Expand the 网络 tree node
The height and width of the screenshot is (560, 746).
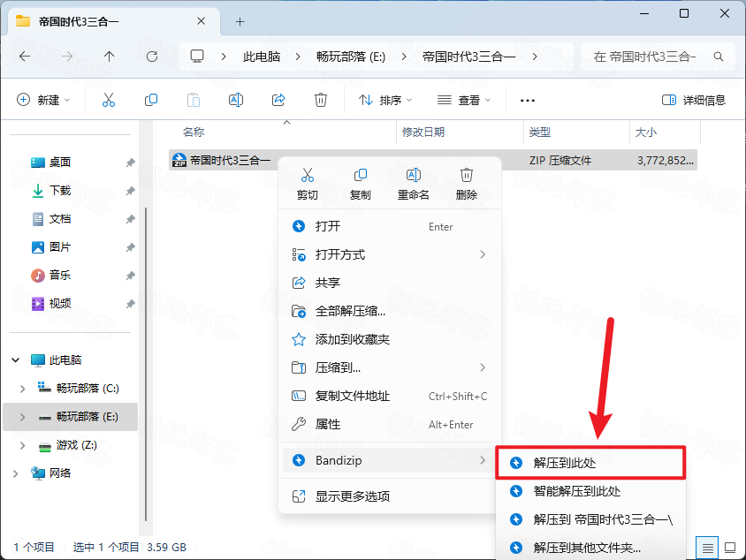[16, 473]
